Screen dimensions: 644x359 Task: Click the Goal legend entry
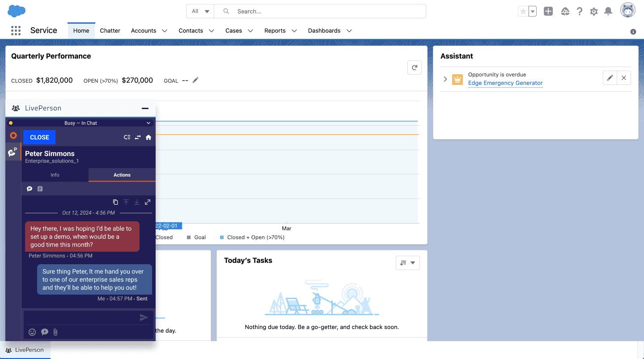coord(196,237)
